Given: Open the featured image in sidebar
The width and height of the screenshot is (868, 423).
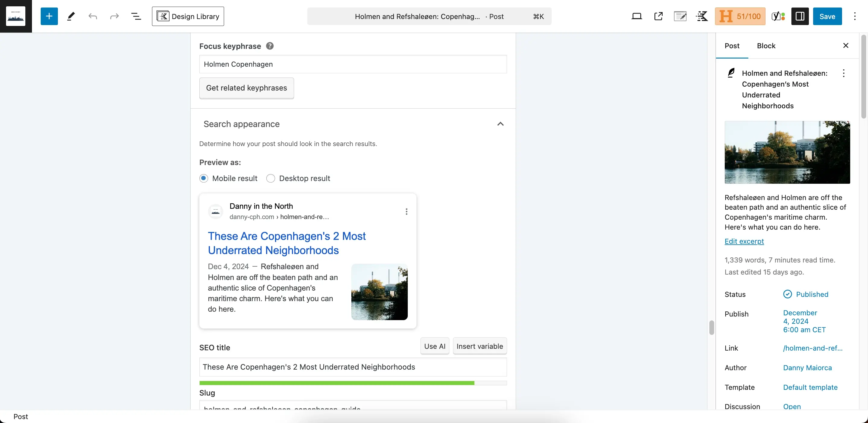Looking at the screenshot, I should [787, 152].
